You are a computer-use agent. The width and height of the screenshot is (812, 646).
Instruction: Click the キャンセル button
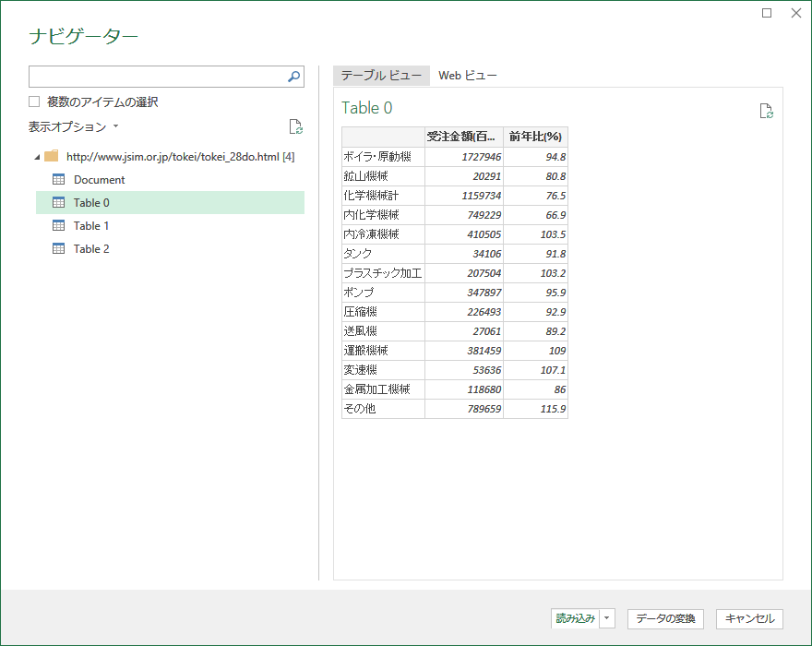pos(749,619)
